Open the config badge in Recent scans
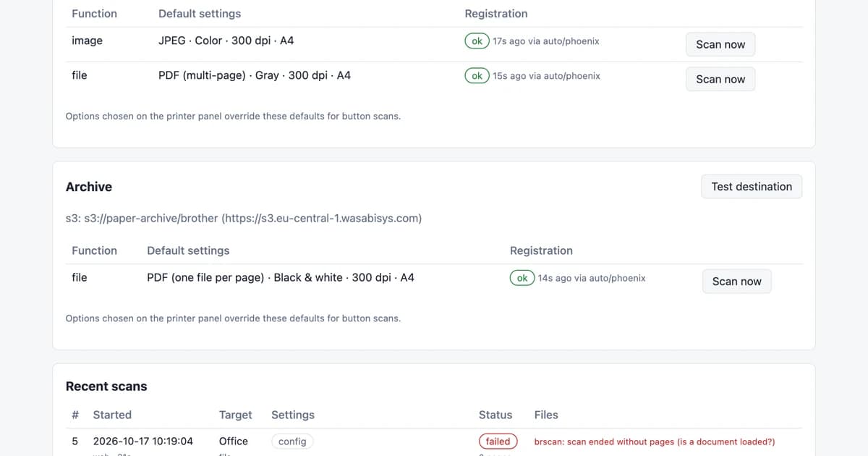 click(292, 442)
